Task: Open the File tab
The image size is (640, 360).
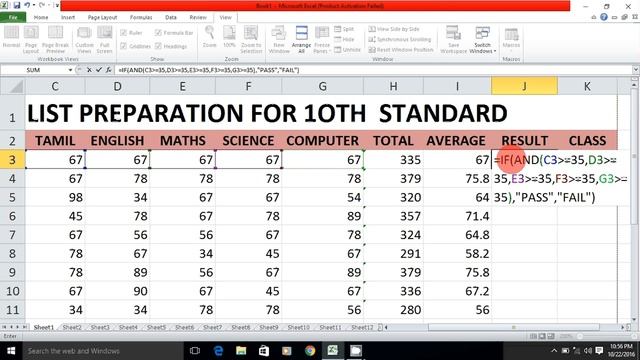Action: coord(13,17)
